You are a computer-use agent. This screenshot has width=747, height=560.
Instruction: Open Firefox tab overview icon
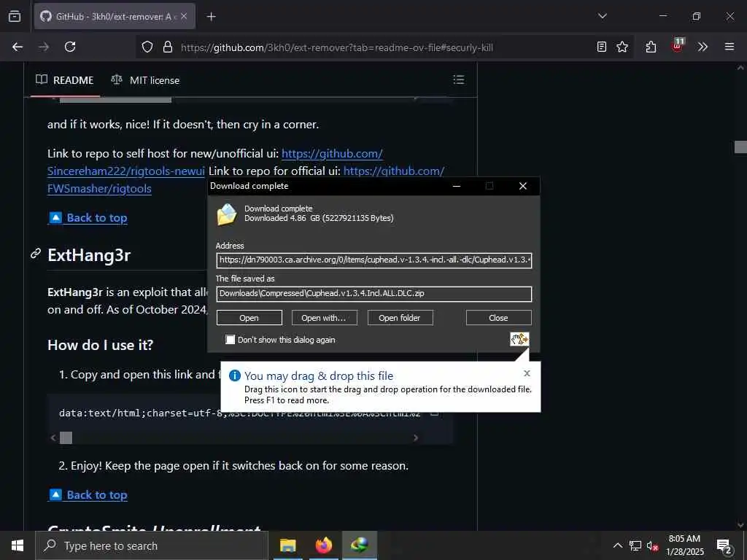coord(15,16)
